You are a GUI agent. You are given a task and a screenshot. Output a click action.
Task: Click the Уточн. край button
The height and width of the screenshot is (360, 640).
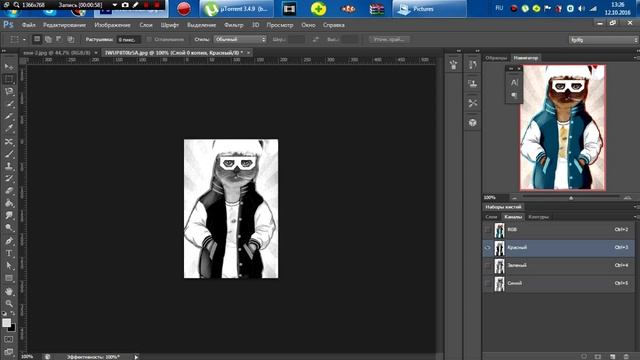(389, 40)
